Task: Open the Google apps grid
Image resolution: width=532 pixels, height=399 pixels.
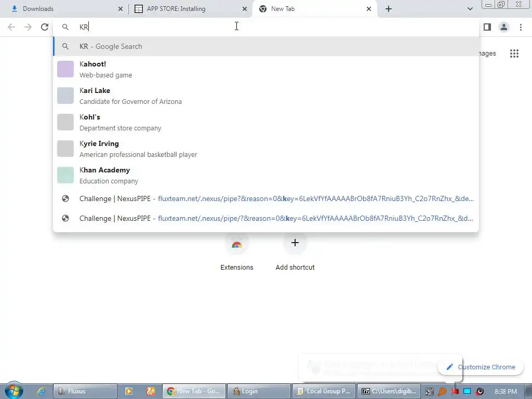Action: coord(514,54)
